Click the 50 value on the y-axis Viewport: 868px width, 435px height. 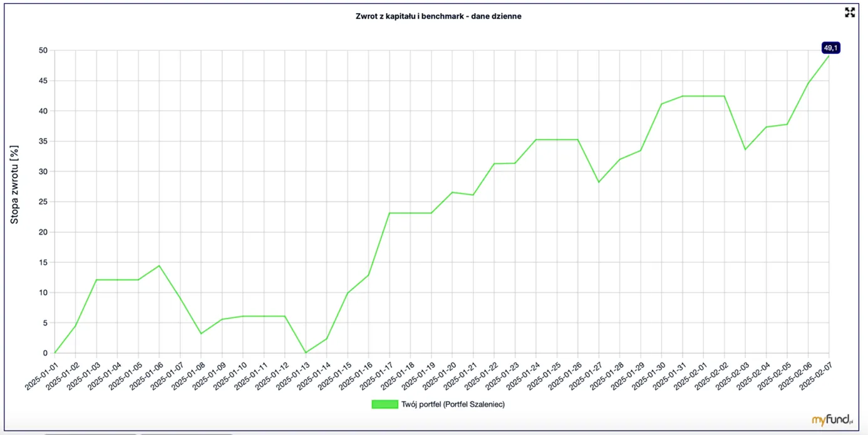[x=43, y=51]
